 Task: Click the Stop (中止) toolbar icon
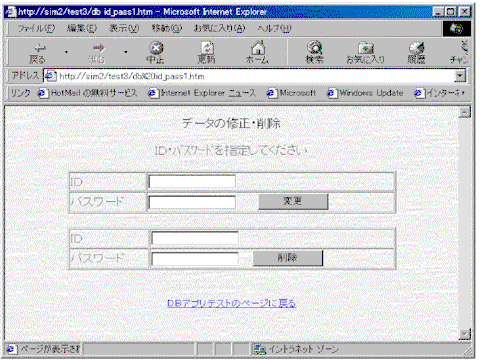pos(156,53)
